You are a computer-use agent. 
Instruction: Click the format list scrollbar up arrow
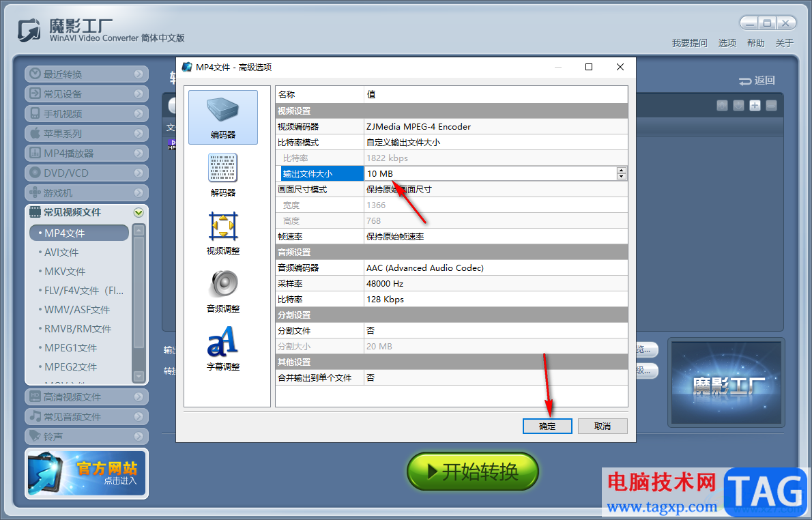tap(139, 230)
